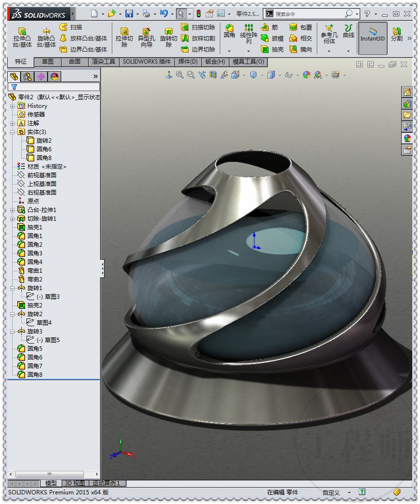
Task: Click the feature tree filter field
Action: [x=54, y=87]
